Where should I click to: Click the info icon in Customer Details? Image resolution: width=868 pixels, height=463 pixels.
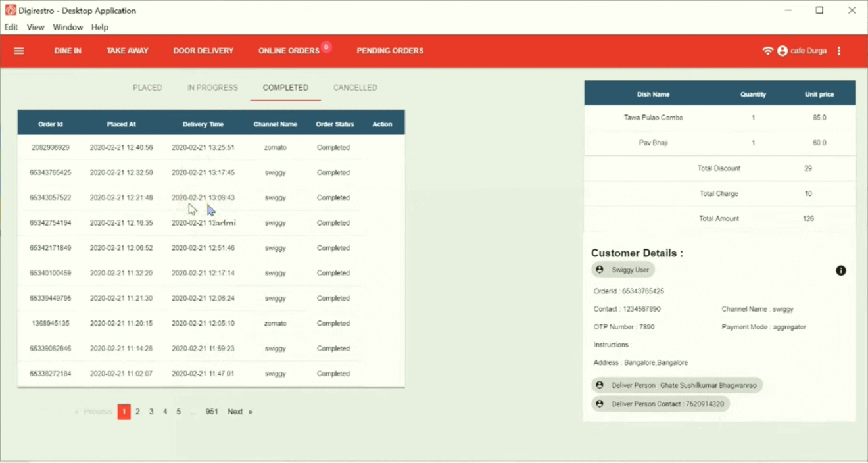840,270
